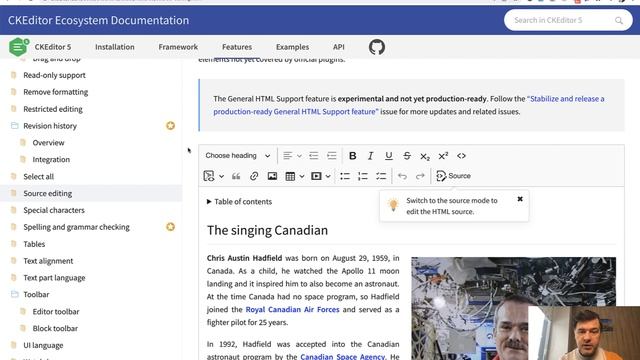
Task: Switch editor to Source mode
Action: pyautogui.click(x=453, y=176)
